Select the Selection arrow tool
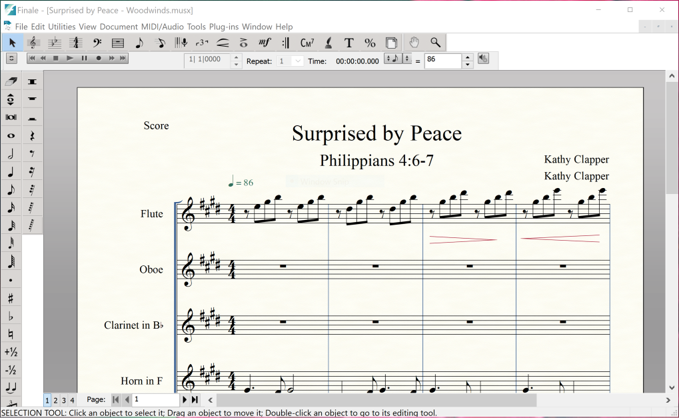The width and height of the screenshot is (679, 418). [12, 43]
